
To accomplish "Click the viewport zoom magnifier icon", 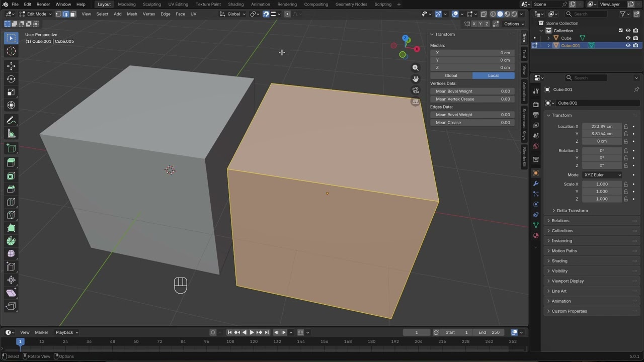I will pyautogui.click(x=416, y=67).
